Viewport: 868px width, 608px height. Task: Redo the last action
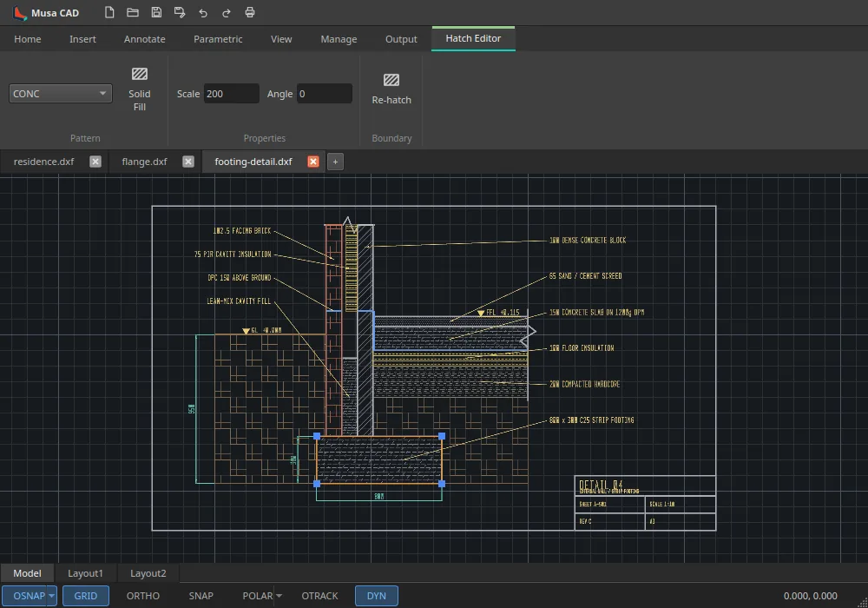(227, 13)
